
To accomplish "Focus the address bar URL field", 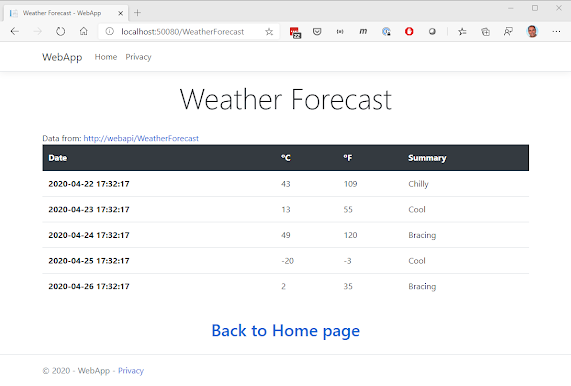I will 182,32.
